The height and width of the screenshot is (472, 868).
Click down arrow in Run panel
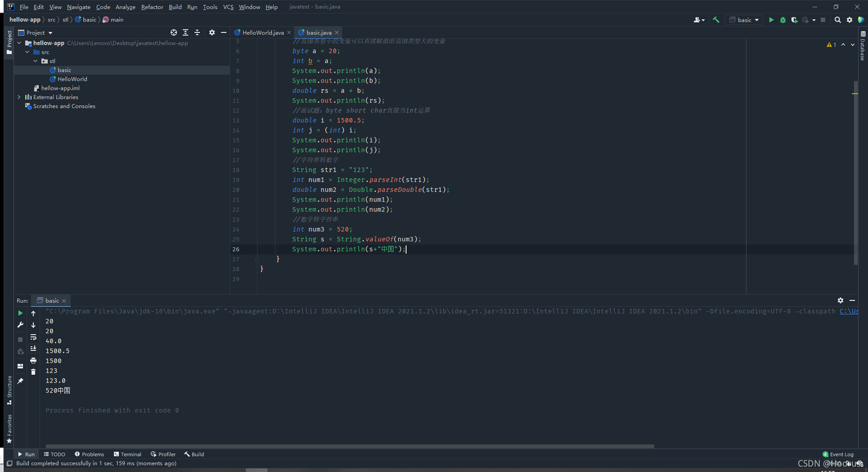(x=33, y=325)
